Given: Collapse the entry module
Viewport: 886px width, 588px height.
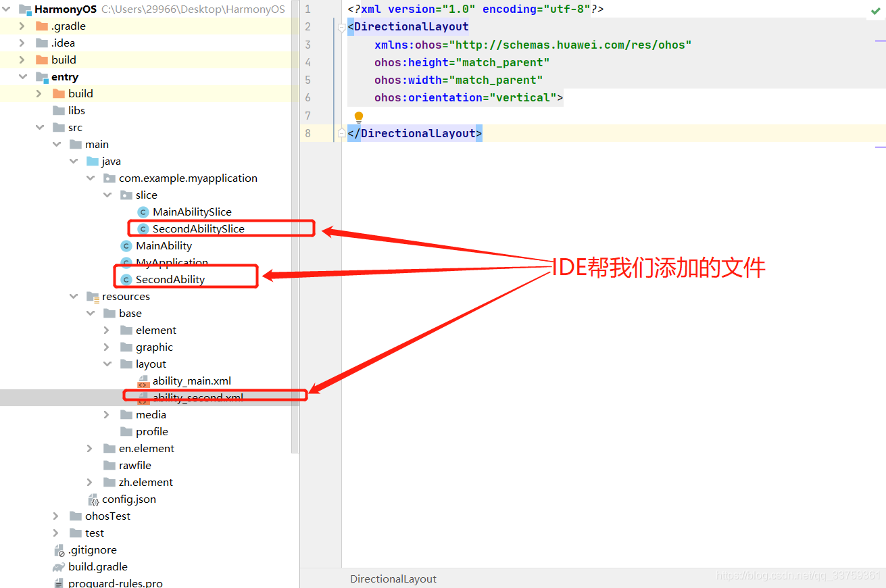Looking at the screenshot, I should 22,77.
